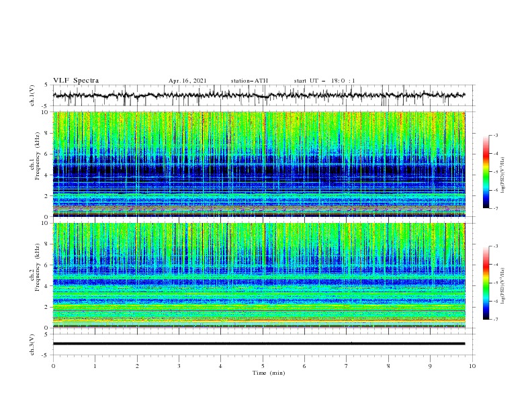Click the time axis tick label "10"
The image size is (532, 411).
[472, 366]
